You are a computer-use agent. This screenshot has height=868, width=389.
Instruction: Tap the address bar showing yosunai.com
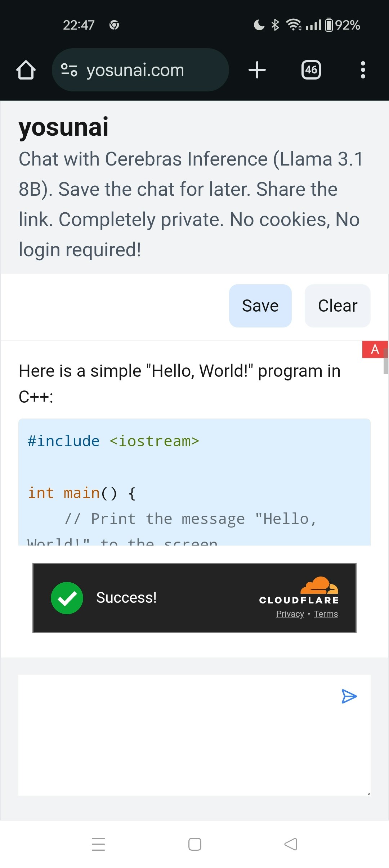(135, 69)
